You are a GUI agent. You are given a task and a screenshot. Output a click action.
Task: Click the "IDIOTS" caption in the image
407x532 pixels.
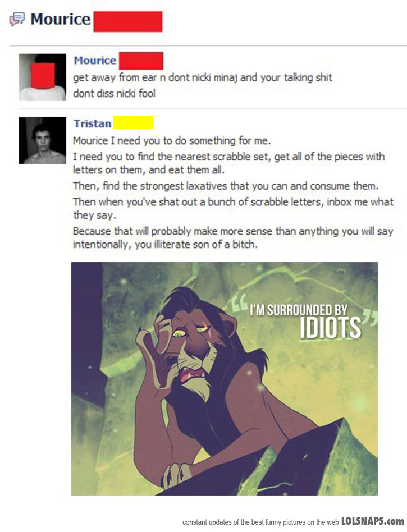tap(330, 327)
